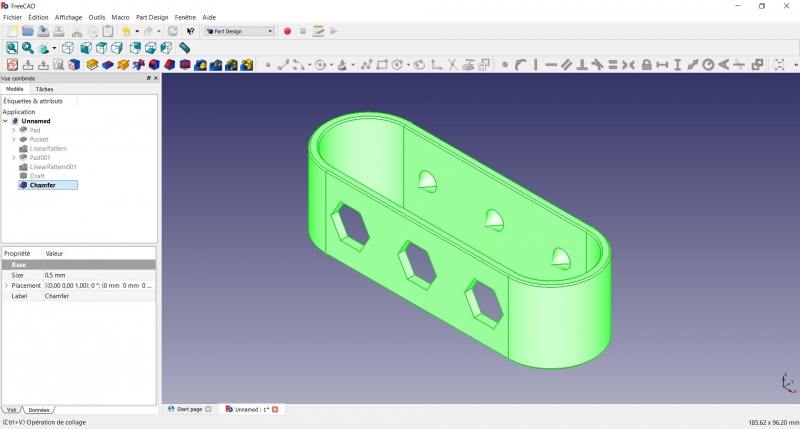Click the Linear Pattern tool icon
This screenshot has width=800, height=429.
click(216, 65)
